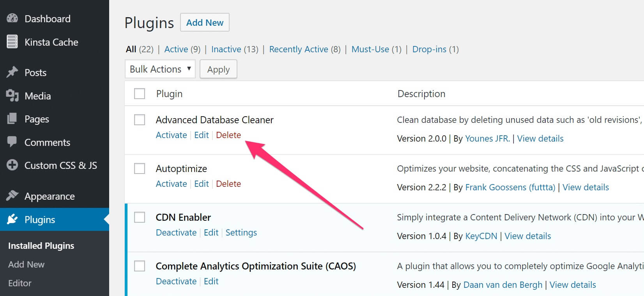Click the Add New button beside Plugins heading
This screenshot has height=296, width=644.
(x=205, y=23)
